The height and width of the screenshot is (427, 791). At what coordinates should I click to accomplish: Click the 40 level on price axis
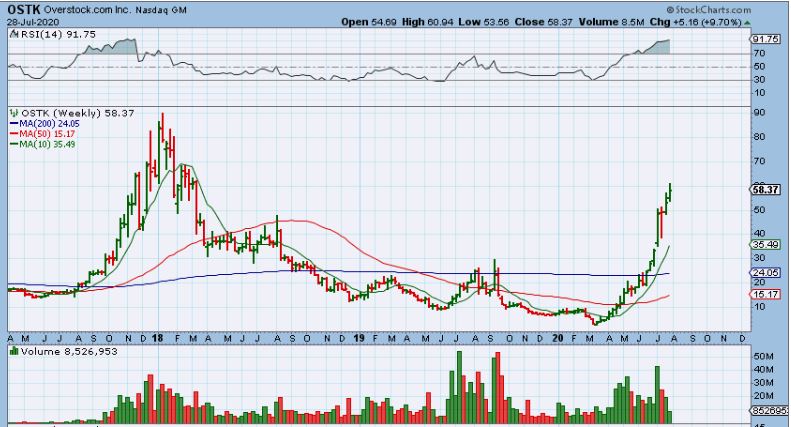click(759, 234)
